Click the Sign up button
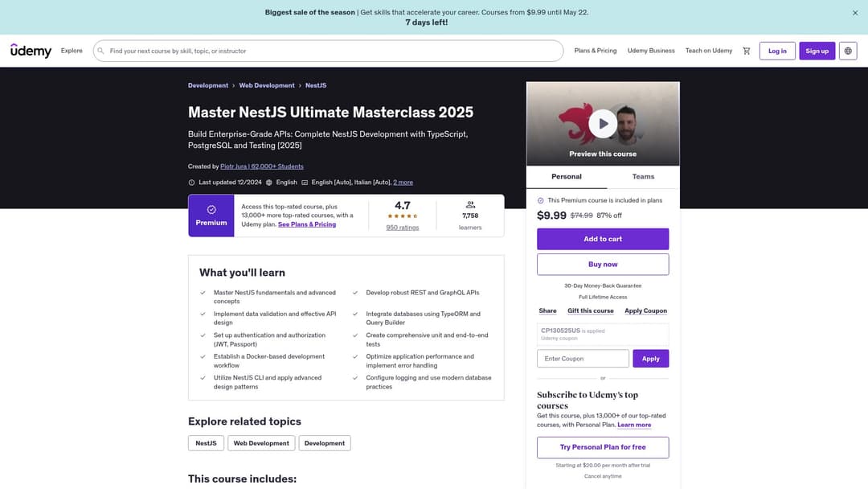The height and width of the screenshot is (489, 868). (x=817, y=51)
